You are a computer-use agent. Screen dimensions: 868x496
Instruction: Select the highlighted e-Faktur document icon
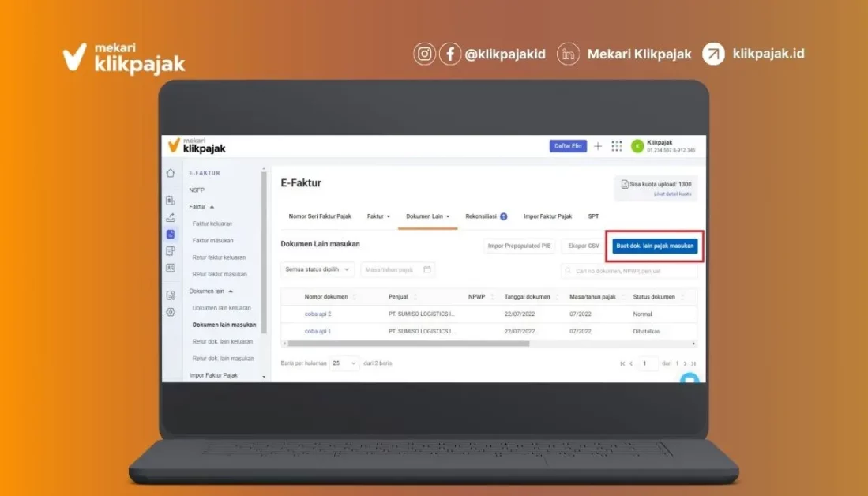pos(171,234)
